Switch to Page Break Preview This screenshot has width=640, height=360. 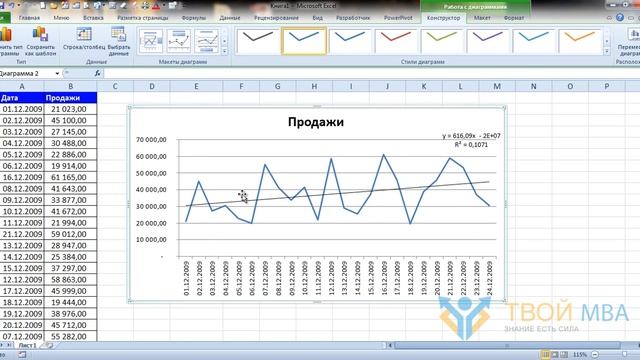(x=564, y=354)
